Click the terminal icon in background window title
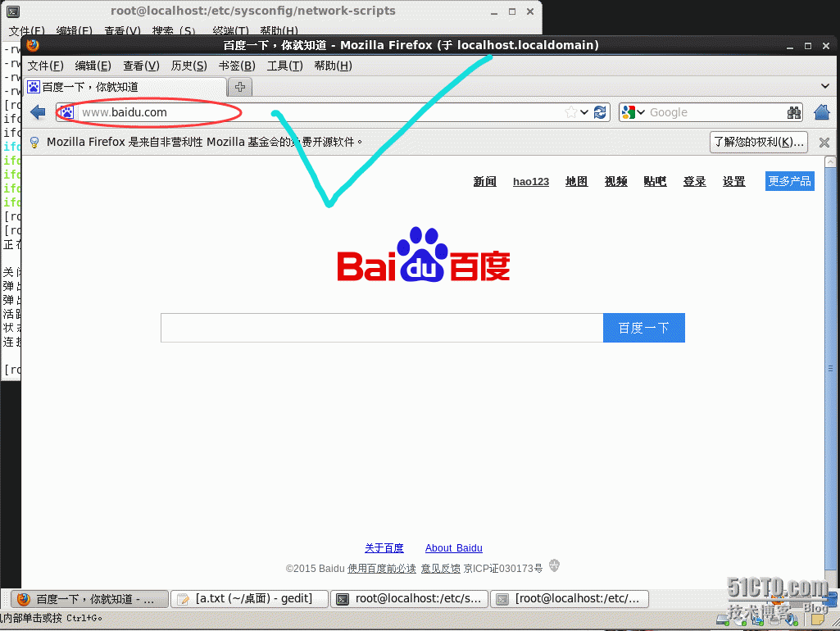The image size is (840, 631). pyautogui.click(x=13, y=11)
